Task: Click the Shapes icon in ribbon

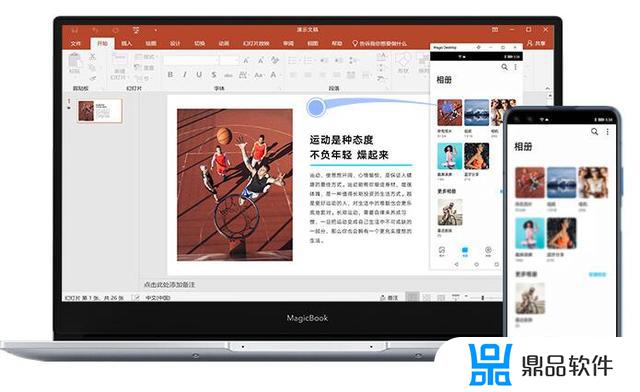Action: click(x=403, y=60)
